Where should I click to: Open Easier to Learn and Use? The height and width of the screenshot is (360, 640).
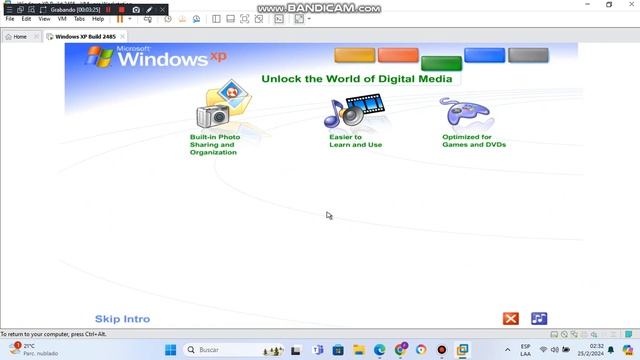[356, 141]
